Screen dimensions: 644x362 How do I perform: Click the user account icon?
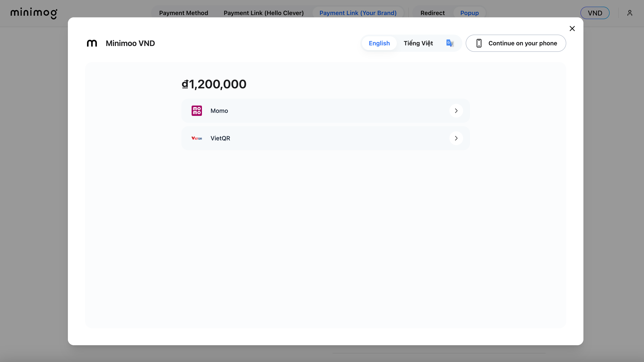pyautogui.click(x=630, y=13)
